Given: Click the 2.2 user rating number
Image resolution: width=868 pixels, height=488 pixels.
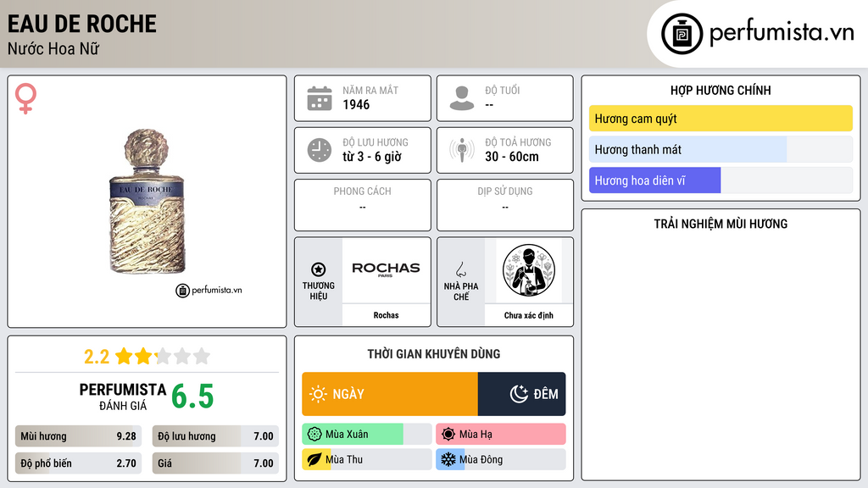Looking at the screenshot, I should pyautogui.click(x=97, y=357).
